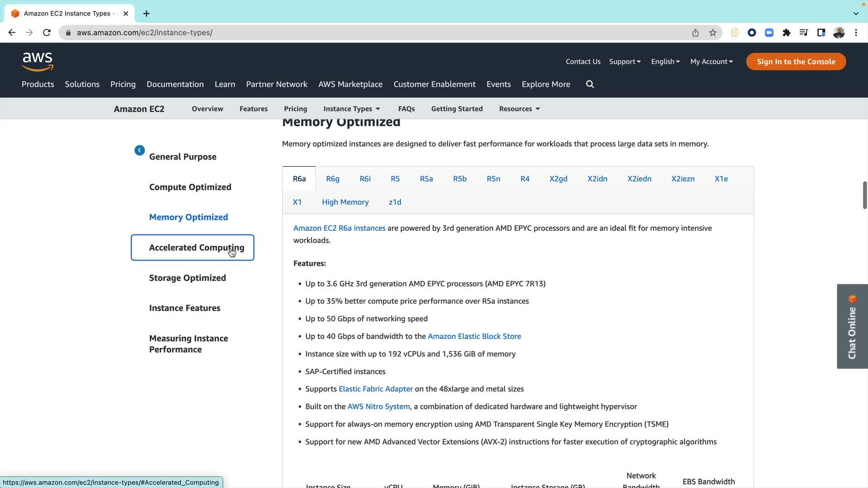Collapse sidebar with blue chevron circle icon
The width and height of the screenshot is (868, 488).
[x=140, y=150]
